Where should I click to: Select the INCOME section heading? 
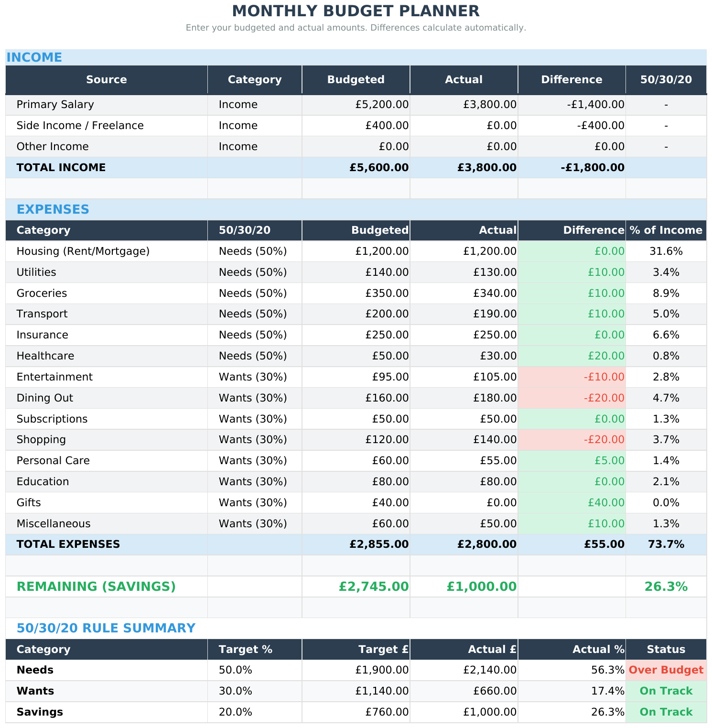coord(34,57)
